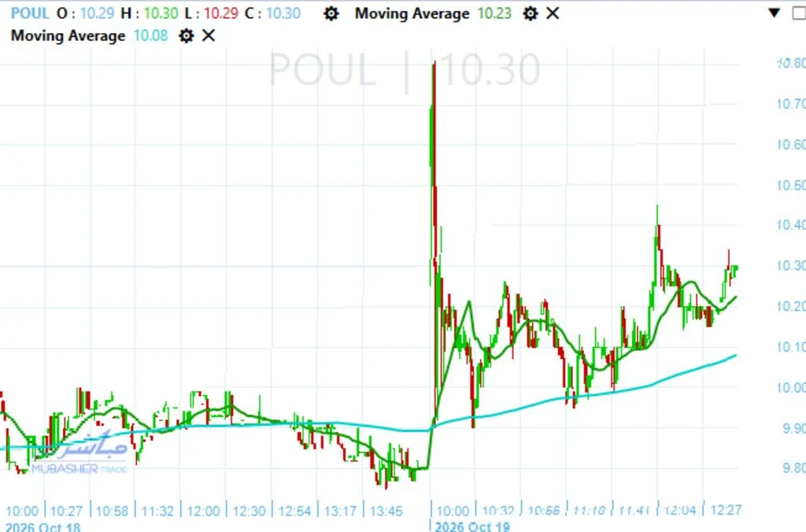Click the 13:17 time axis label
Viewport: 806px width, 532px height.
pos(340,512)
